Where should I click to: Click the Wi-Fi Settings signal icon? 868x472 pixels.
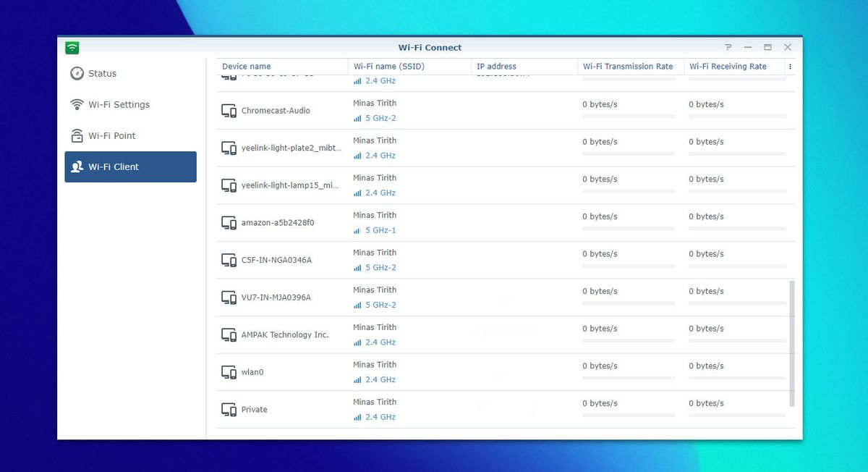(77, 105)
